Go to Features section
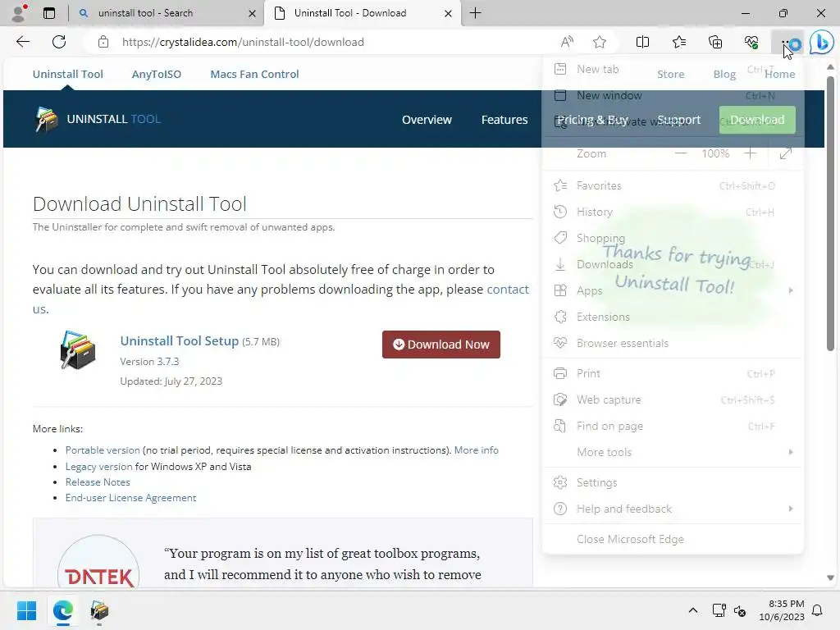Screen dimensions: 840x630 [504, 120]
